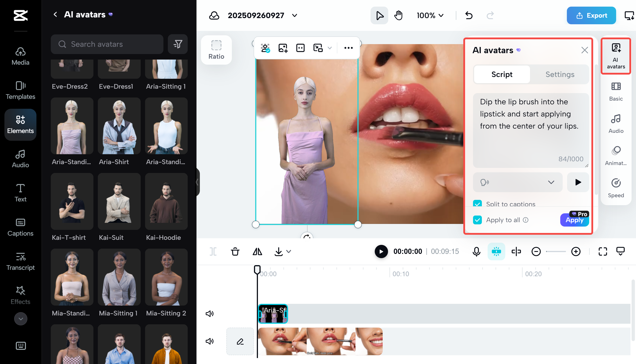The width and height of the screenshot is (636, 364).
Task: Enter fullscreen preview
Action: coord(603,251)
